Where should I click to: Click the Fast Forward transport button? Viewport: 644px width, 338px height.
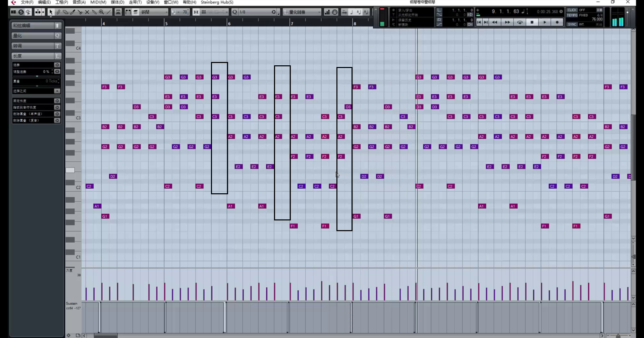pos(507,22)
